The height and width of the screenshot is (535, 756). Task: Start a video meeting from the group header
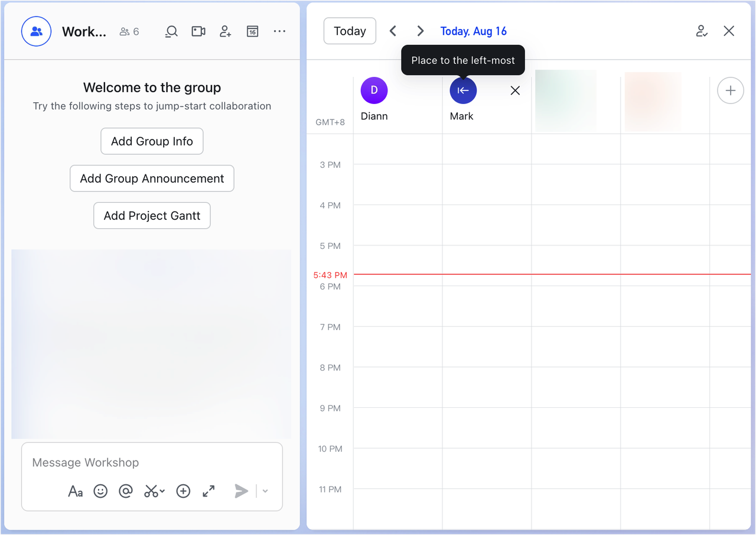pos(198,31)
